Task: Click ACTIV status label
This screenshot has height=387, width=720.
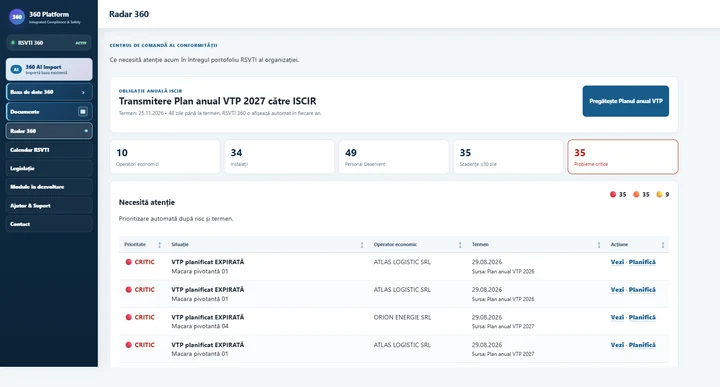Action: pos(81,43)
